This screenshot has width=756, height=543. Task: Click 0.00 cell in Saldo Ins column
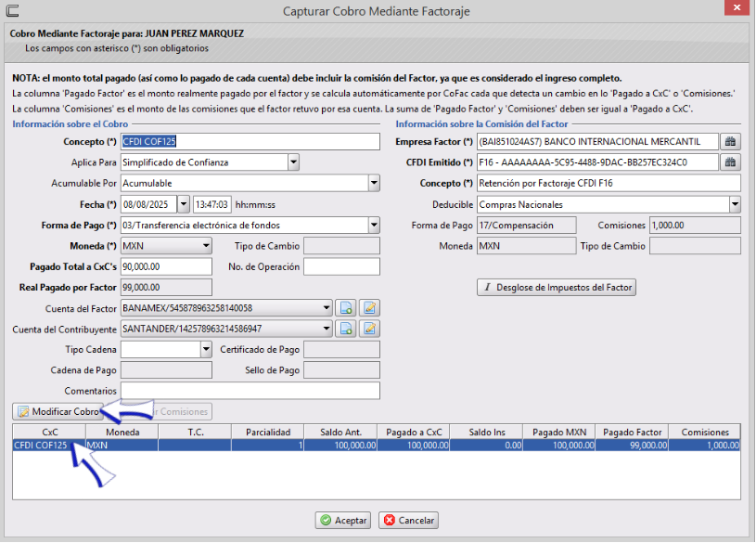coord(486,445)
